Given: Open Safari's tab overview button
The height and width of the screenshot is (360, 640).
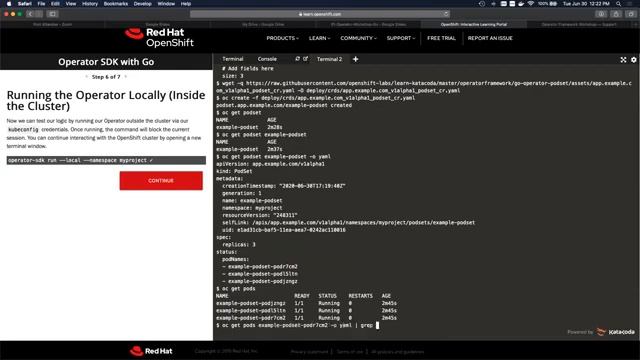Looking at the screenshot, I should click(x=631, y=14).
